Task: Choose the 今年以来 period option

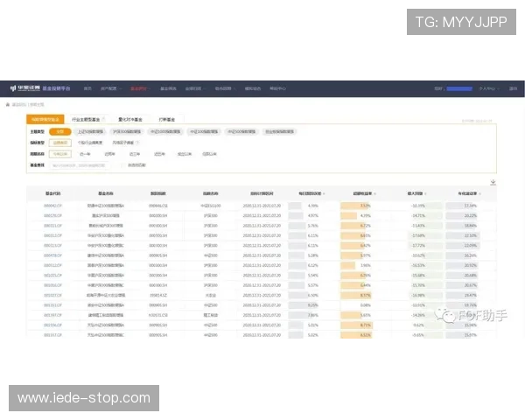Action: [60, 154]
